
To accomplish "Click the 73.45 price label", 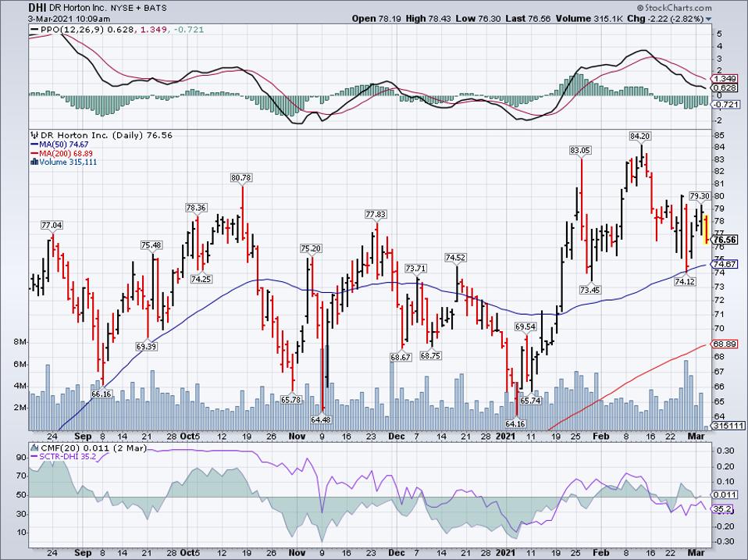I will [590, 290].
